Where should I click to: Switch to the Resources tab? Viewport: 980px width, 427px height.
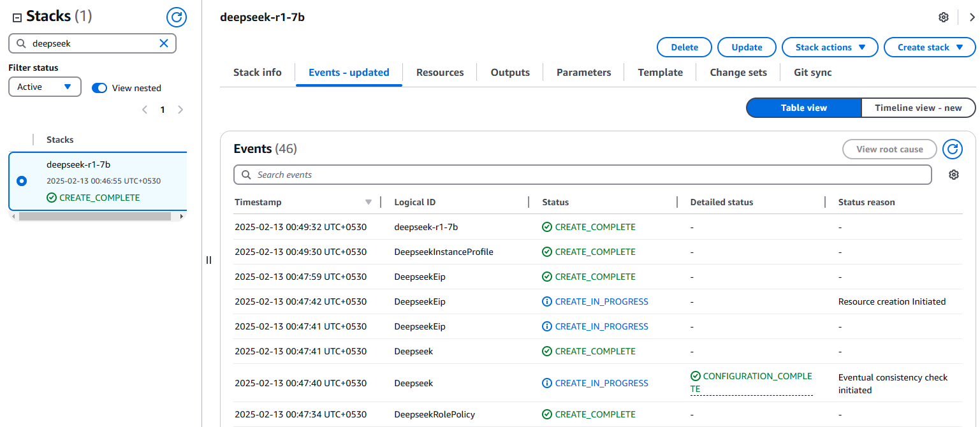click(x=440, y=73)
